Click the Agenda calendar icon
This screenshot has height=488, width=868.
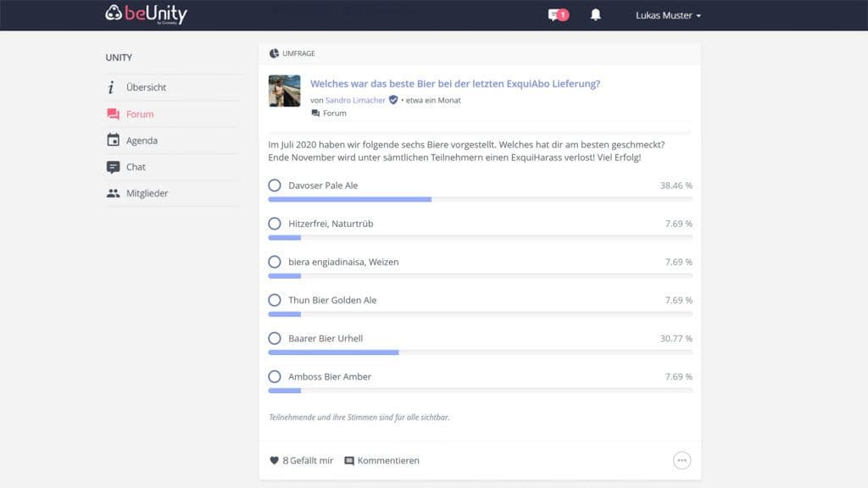[x=113, y=140]
